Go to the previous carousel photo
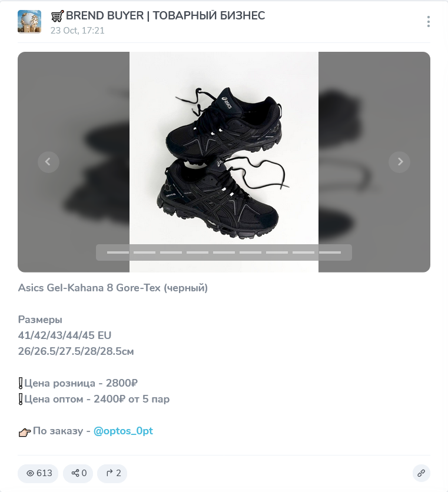The image size is (448, 492). tap(48, 162)
